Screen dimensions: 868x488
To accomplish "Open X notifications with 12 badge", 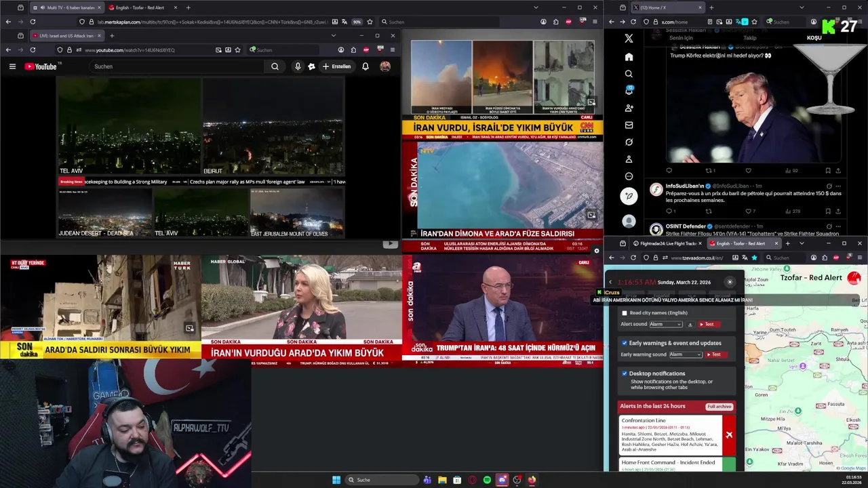I will (x=629, y=91).
